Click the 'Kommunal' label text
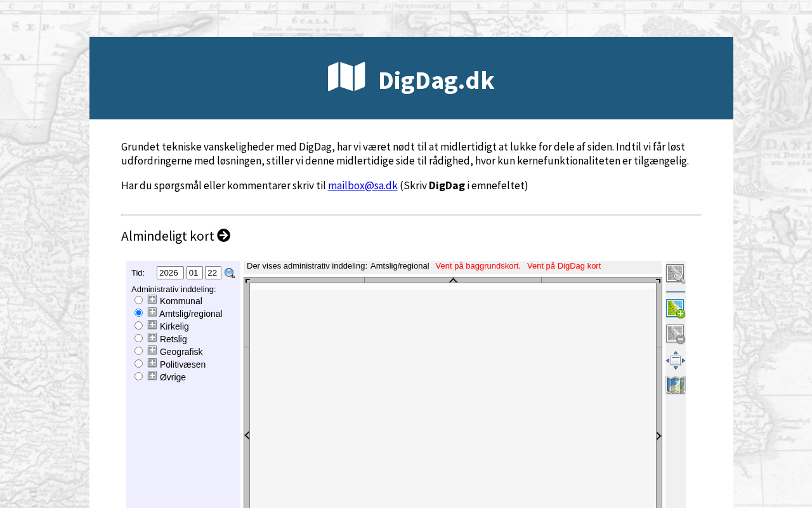The width and height of the screenshot is (812, 508). click(181, 301)
